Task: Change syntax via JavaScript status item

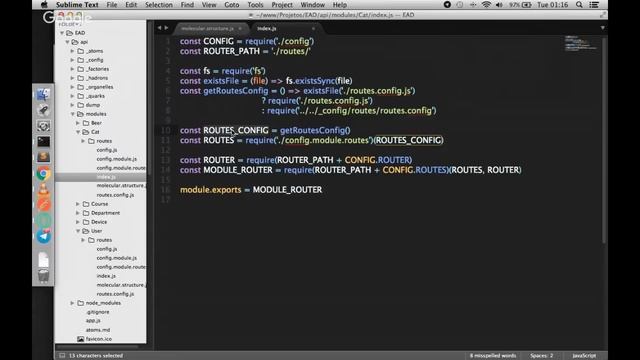Action: tap(584, 356)
